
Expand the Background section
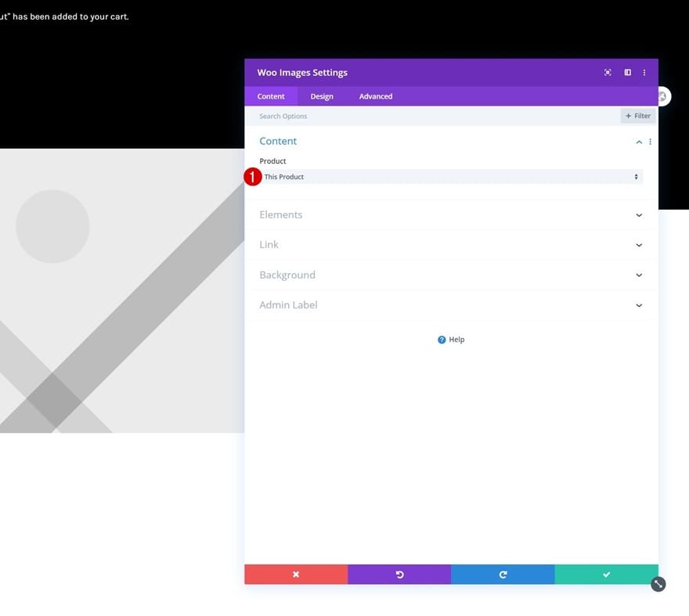[x=451, y=275]
